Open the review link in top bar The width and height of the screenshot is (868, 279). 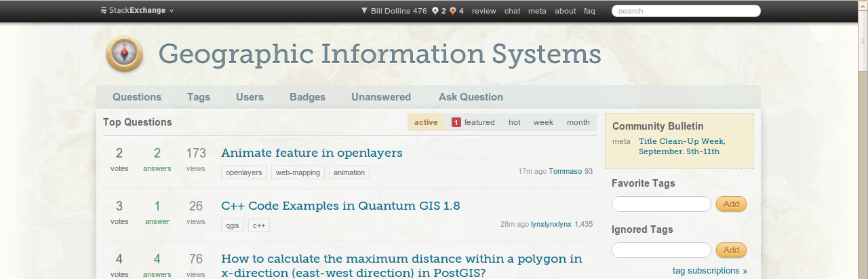(484, 11)
